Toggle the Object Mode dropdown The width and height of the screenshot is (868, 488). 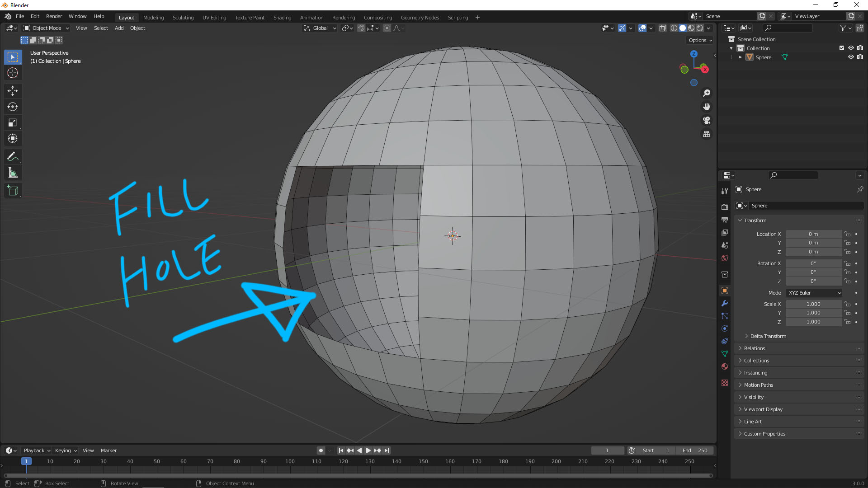tap(47, 28)
